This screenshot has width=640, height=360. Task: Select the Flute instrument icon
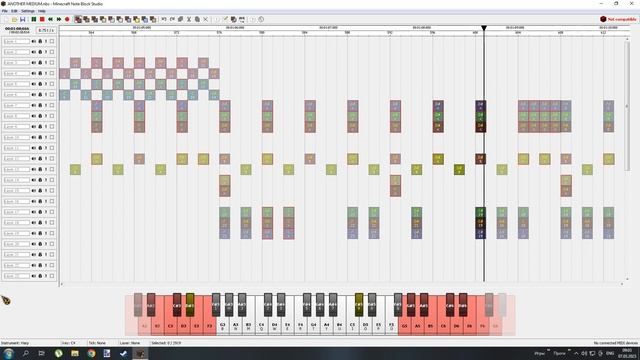[128, 19]
